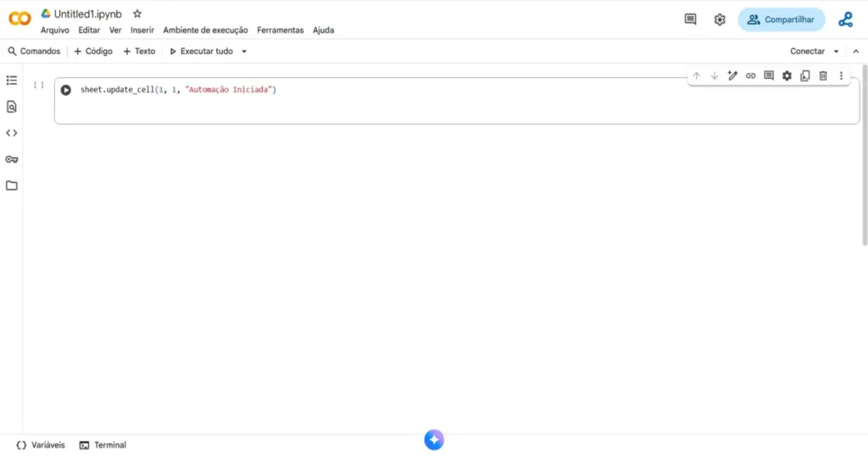Image resolution: width=868 pixels, height=456 pixels.
Task: Click the Google Drive file icon
Action: coord(46,14)
